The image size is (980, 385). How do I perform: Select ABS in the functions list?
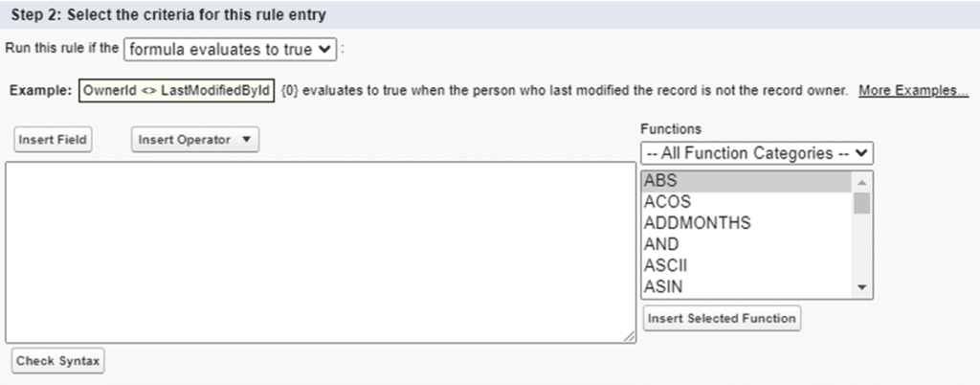pyautogui.click(x=660, y=181)
